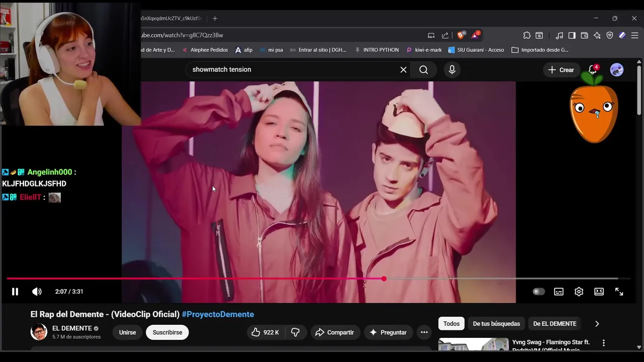Open the Leo AI sparkle icon
Image resolution: width=644 pixels, height=362 pixels.
597,35
